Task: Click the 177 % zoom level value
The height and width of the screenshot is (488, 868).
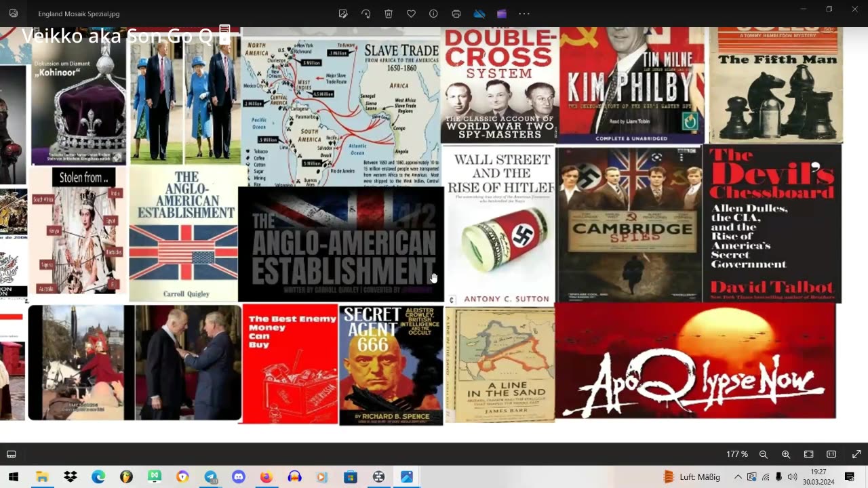Action: (x=737, y=454)
